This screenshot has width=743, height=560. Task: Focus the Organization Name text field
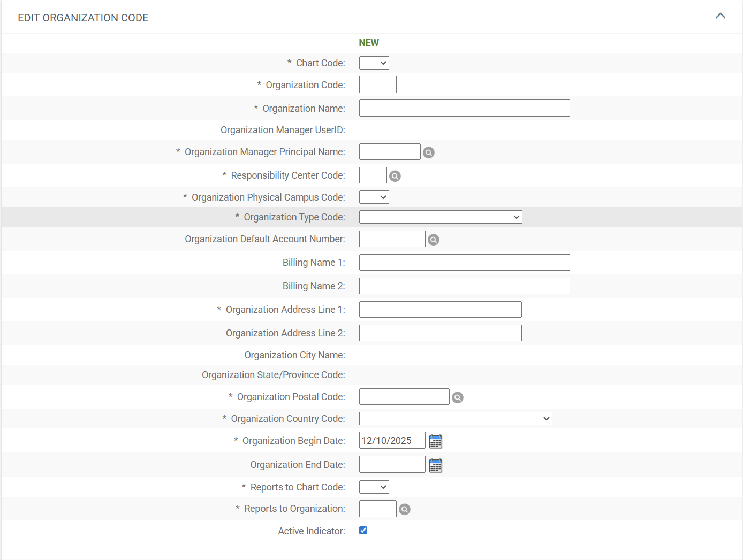pyautogui.click(x=464, y=108)
